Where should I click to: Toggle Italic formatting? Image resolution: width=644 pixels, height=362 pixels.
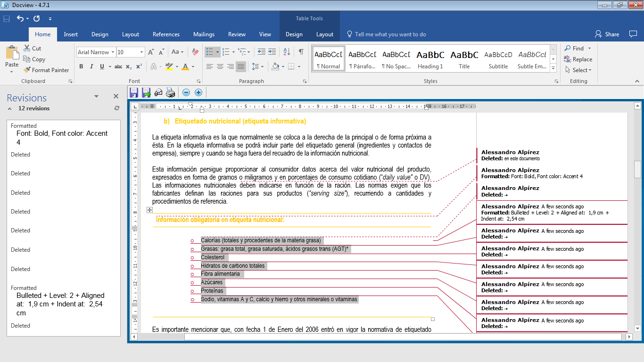(91, 66)
